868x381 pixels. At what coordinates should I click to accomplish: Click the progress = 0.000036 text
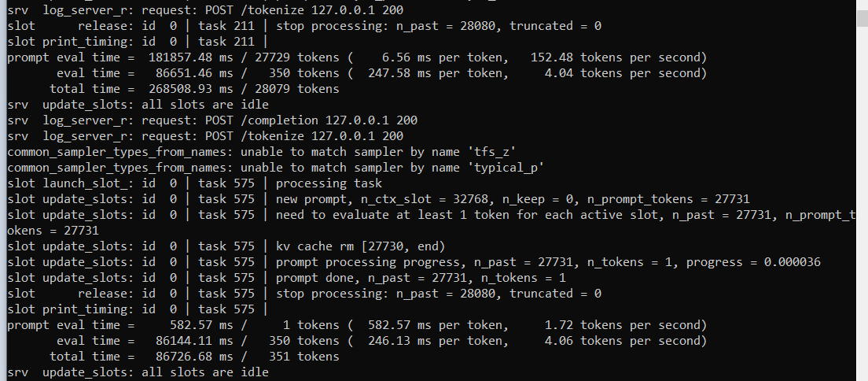(753, 262)
